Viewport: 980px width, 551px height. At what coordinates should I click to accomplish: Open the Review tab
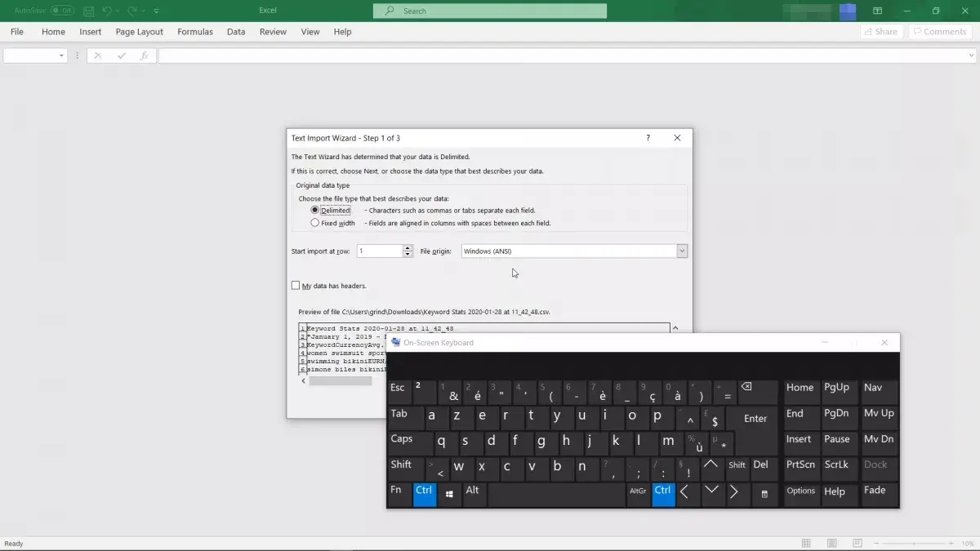click(x=273, y=32)
